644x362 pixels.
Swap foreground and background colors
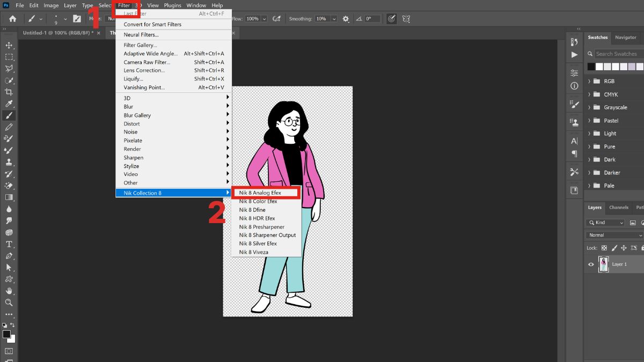(x=13, y=325)
